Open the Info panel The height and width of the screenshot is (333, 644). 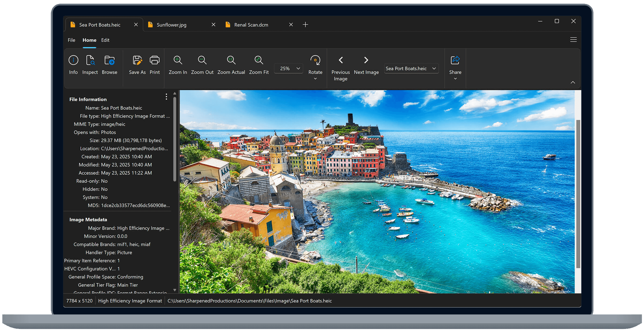tap(73, 65)
